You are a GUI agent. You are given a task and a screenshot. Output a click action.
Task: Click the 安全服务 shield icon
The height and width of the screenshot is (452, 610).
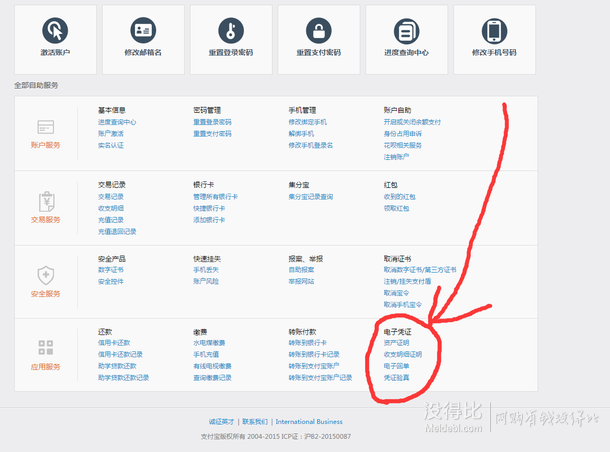(46, 275)
